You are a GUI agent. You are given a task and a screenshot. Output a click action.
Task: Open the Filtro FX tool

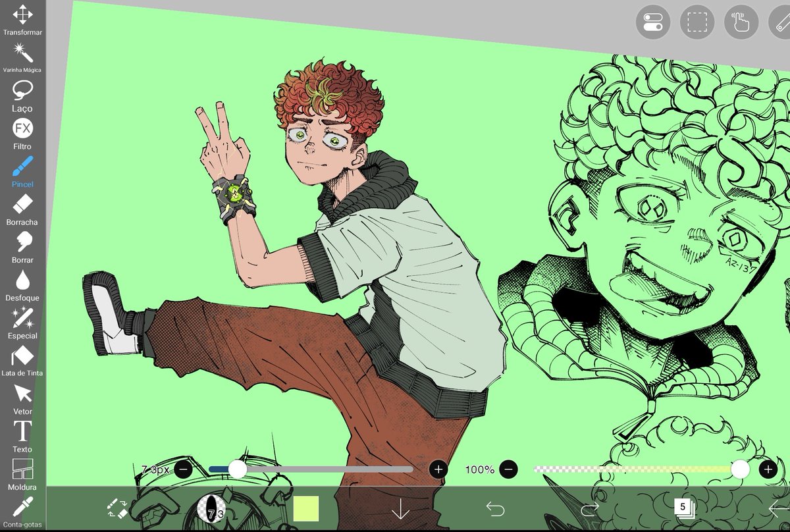[22, 134]
